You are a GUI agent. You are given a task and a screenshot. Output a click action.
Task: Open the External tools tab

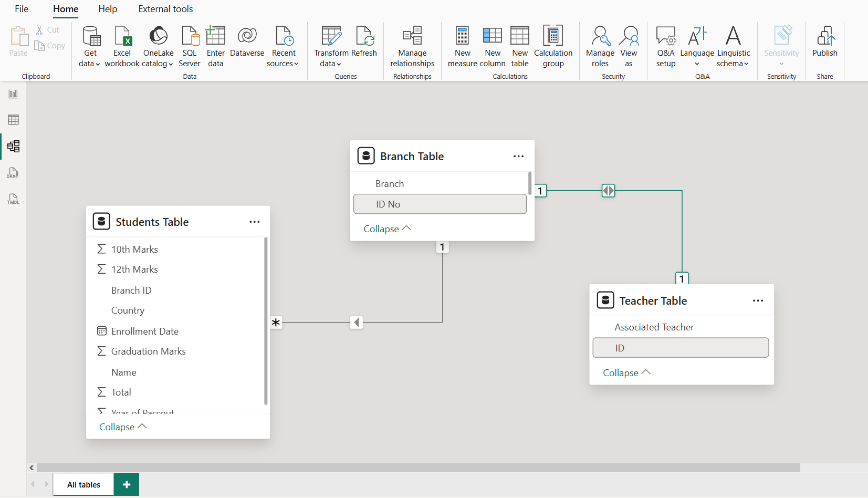165,9
